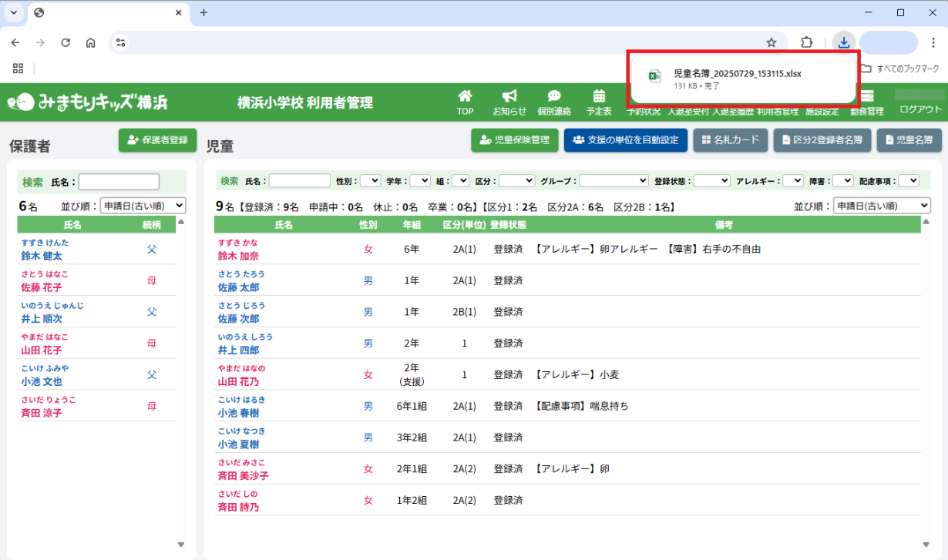Open the downloaded 児童名簿 xlsx file
Image resolution: width=948 pixels, height=560 pixels.
click(737, 74)
